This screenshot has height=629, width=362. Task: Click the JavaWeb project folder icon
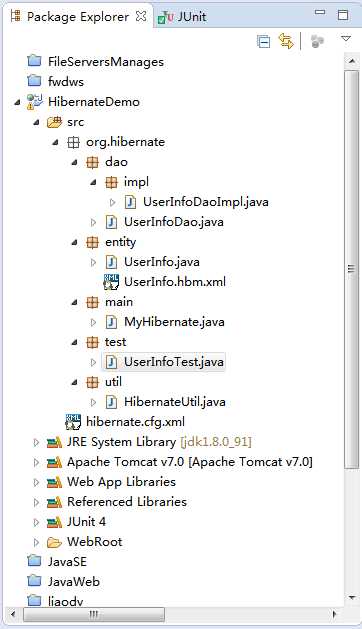click(x=35, y=581)
